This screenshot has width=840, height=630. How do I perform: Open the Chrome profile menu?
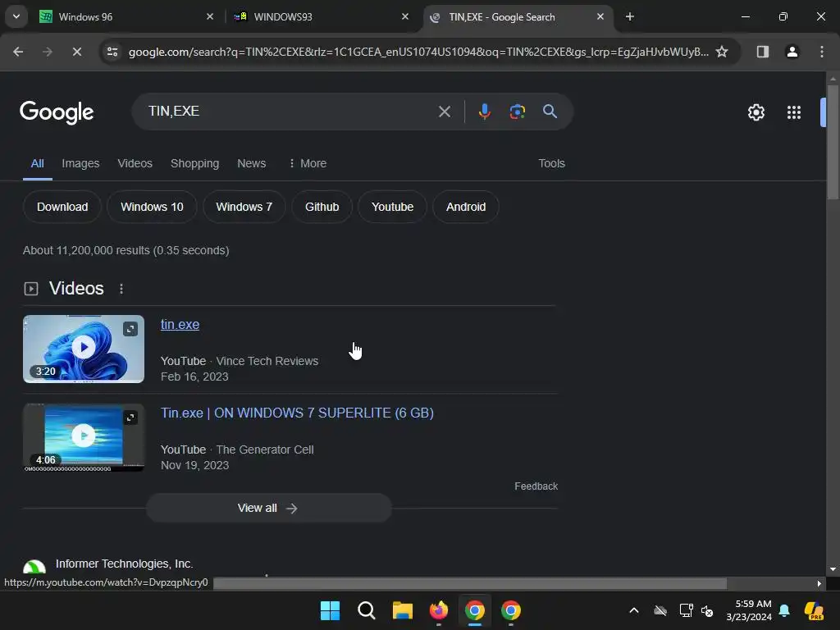[792, 52]
